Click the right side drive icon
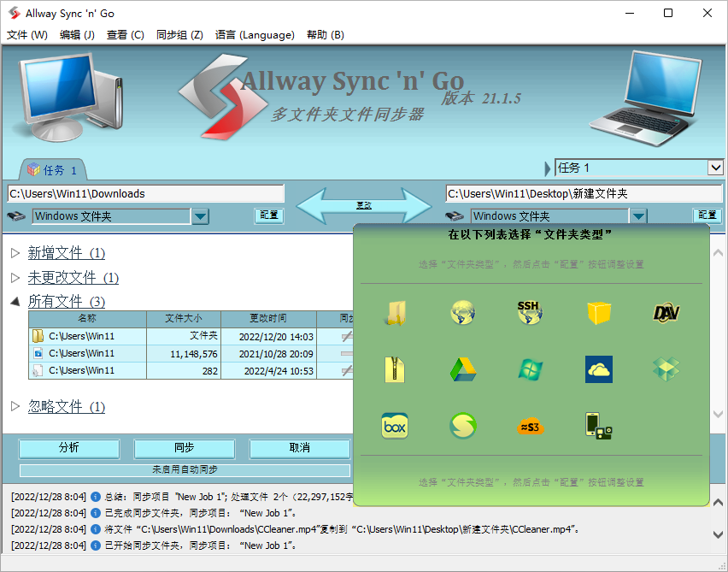This screenshot has height=572, width=728. 455,216
